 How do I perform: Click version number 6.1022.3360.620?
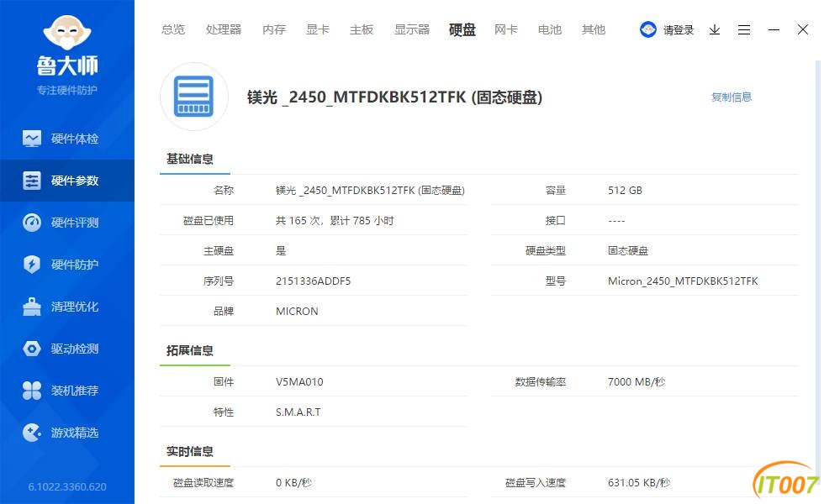pyautogui.click(x=67, y=486)
